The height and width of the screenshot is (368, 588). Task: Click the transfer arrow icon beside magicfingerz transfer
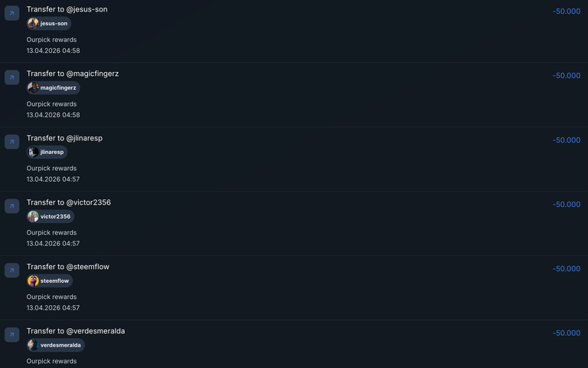(12, 77)
